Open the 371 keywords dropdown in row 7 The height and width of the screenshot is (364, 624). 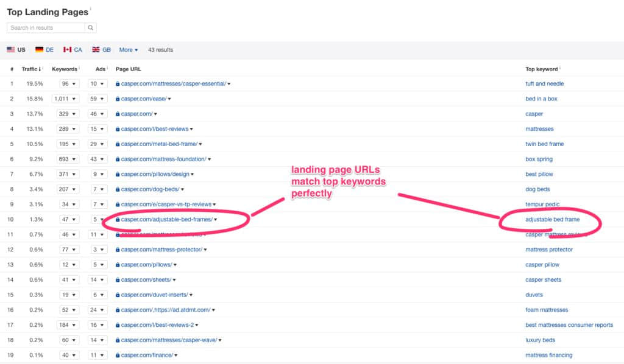(68, 175)
